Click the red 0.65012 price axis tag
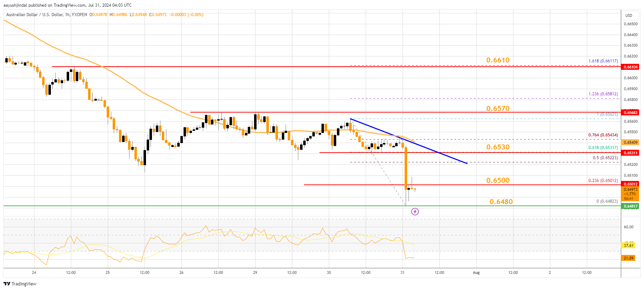The height and width of the screenshot is (290, 644). tap(630, 184)
